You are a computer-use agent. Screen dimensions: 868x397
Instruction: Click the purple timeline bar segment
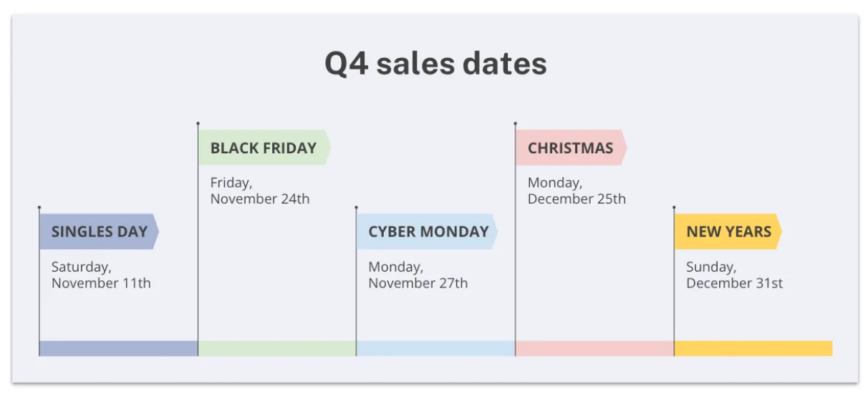pyautogui.click(x=118, y=348)
